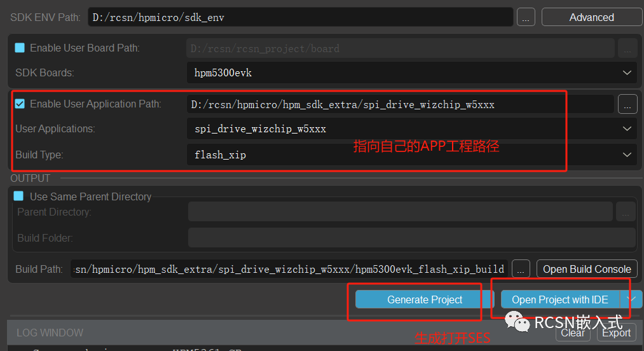Open the Build Type dropdown showing flash_xip
This screenshot has height=351, width=644.
[412, 155]
